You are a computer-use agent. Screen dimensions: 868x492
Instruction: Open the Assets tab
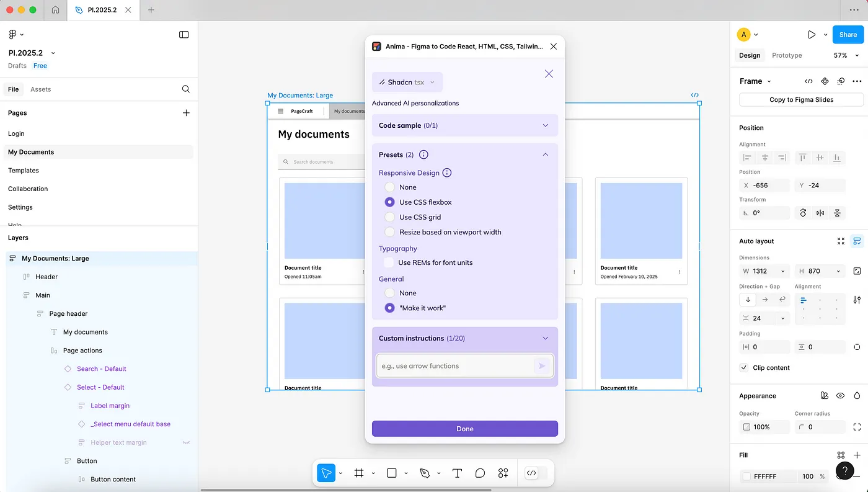pos(40,89)
